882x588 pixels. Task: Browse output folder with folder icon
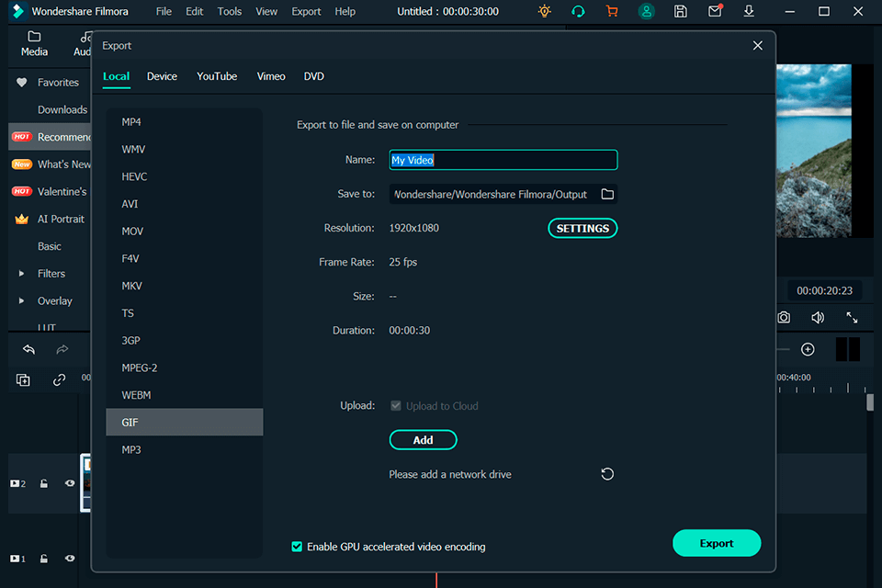pyautogui.click(x=607, y=194)
